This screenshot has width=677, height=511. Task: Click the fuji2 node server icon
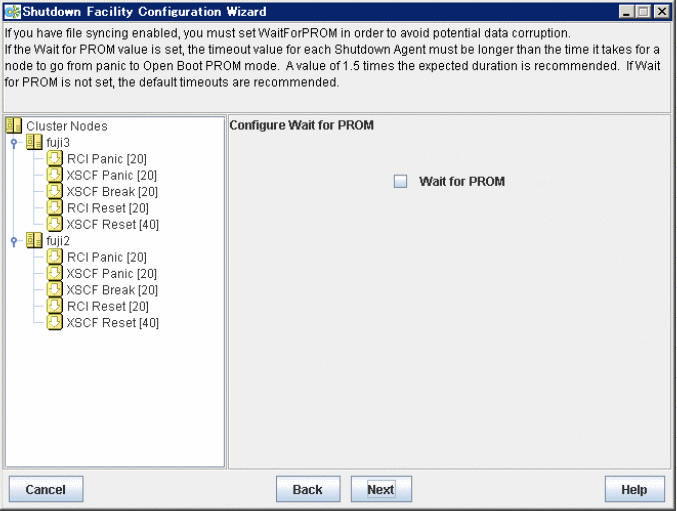pos(35,240)
